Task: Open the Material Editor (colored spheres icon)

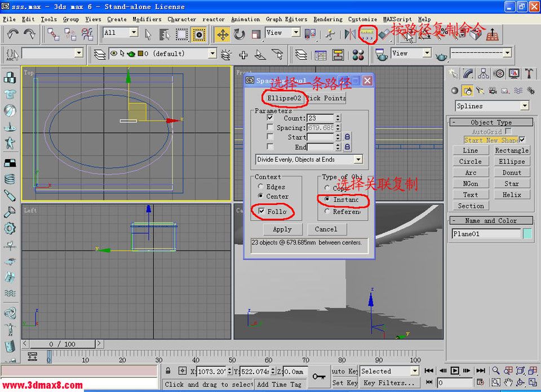Action: [x=358, y=55]
